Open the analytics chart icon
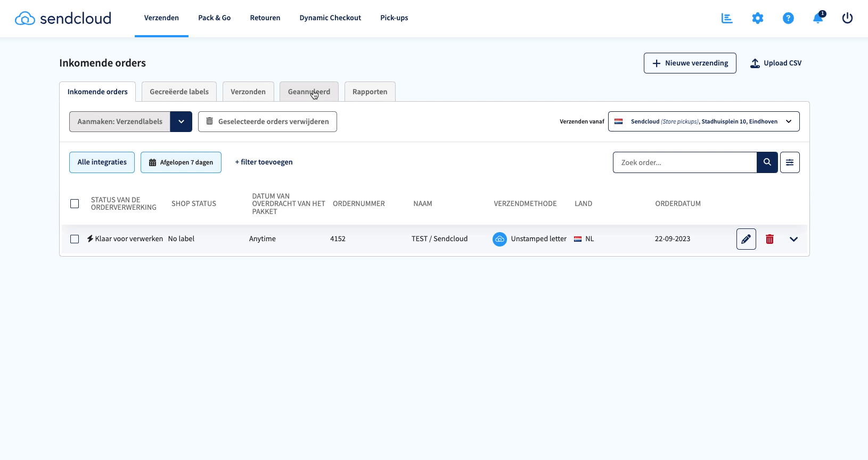 click(727, 18)
